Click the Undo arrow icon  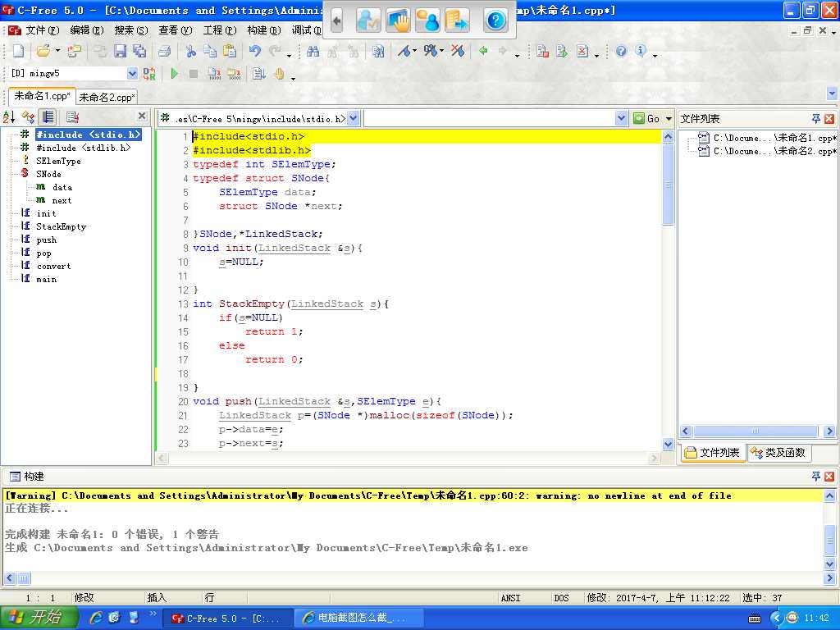(255, 51)
